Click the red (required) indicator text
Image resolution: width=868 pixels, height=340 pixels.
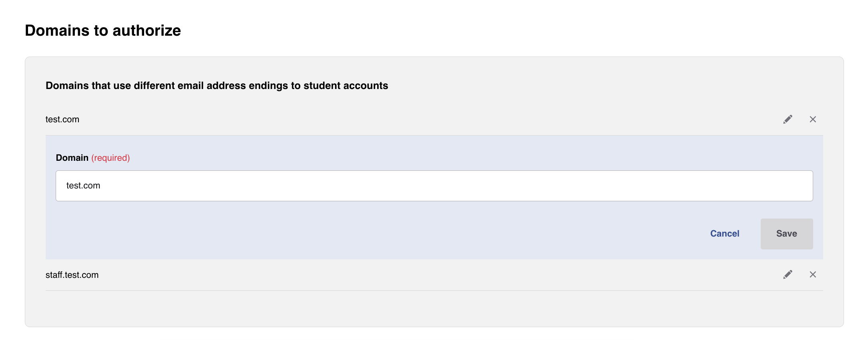tap(111, 158)
